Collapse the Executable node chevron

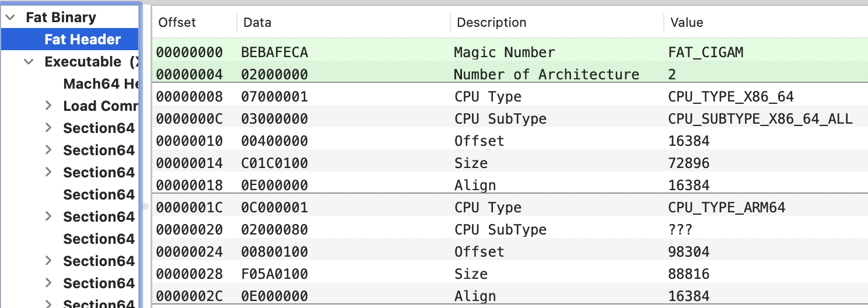tap(29, 62)
